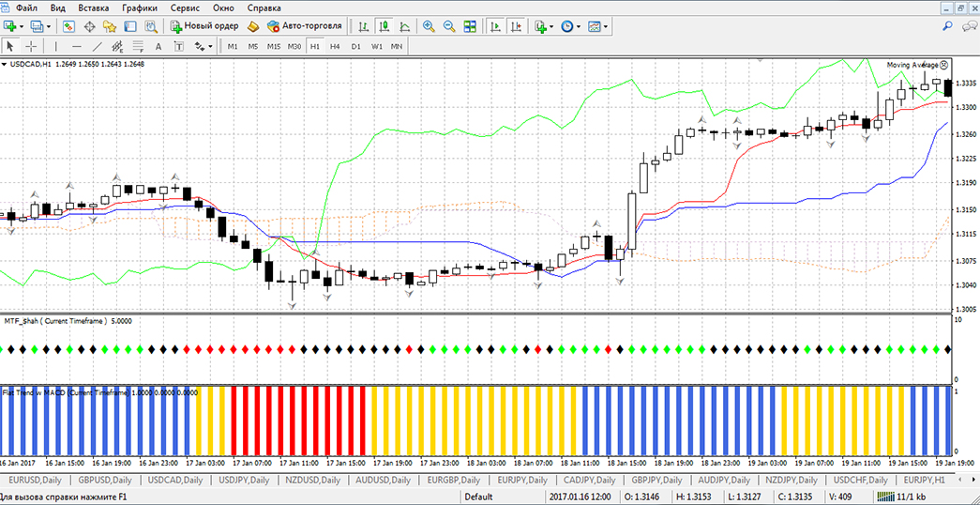Image resolution: width=980 pixels, height=505 pixels.
Task: Switch chart to candlesticks
Action: pyautogui.click(x=384, y=26)
